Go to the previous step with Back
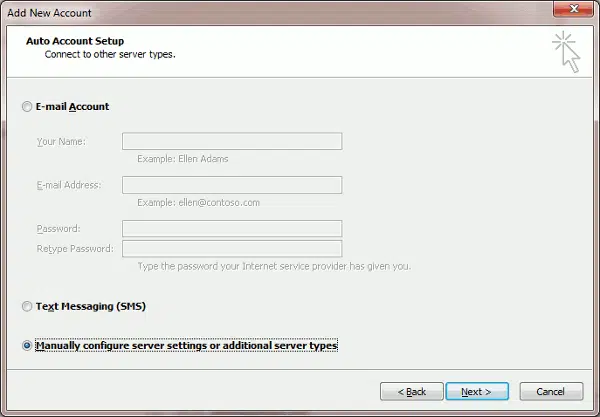600x417 pixels. click(411, 391)
